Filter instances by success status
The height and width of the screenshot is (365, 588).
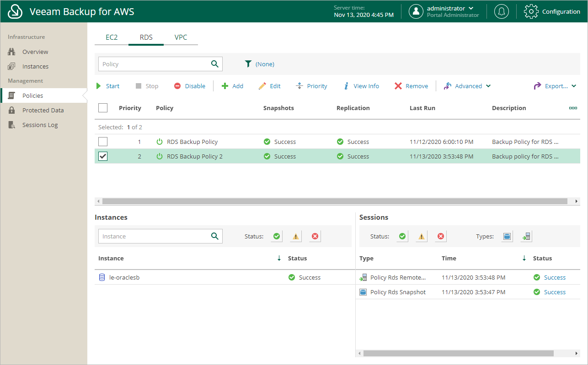click(277, 236)
